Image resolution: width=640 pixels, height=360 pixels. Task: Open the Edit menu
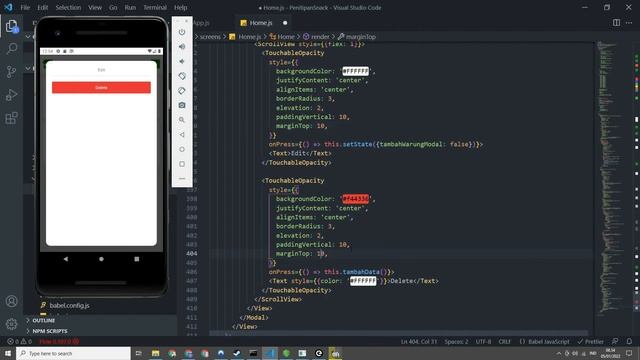click(x=42, y=7)
